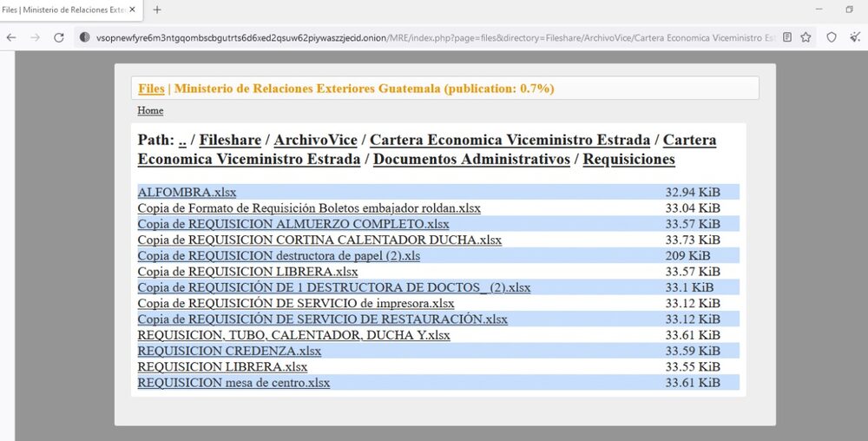868x441 pixels.
Task: Click the 32.94 KiB size value
Action: (693, 193)
